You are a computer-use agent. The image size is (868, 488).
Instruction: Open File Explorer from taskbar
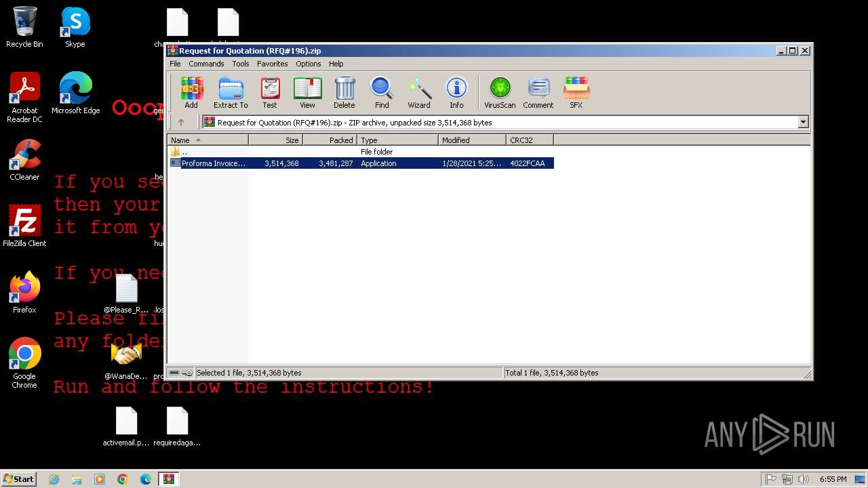click(77, 479)
